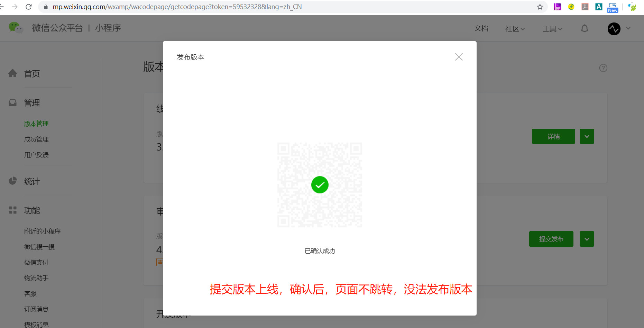Expand the 工具 menu
This screenshot has height=328, width=644.
point(552,29)
